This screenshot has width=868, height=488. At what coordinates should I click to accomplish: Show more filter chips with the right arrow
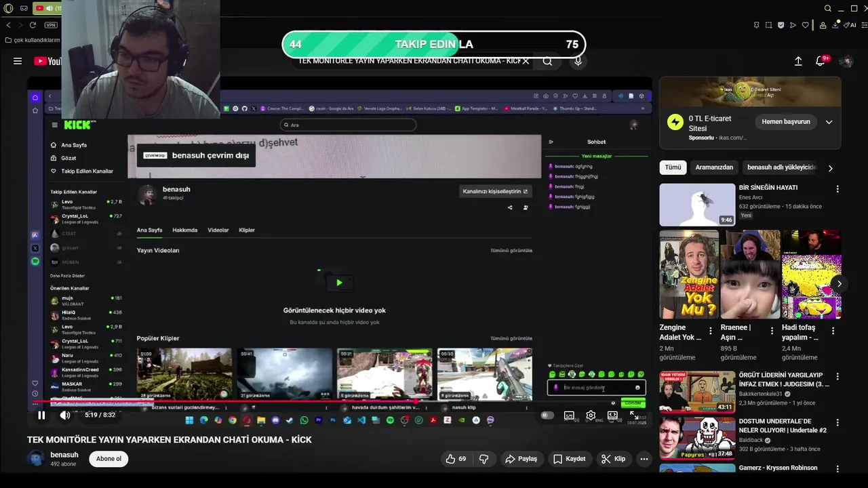coord(830,168)
